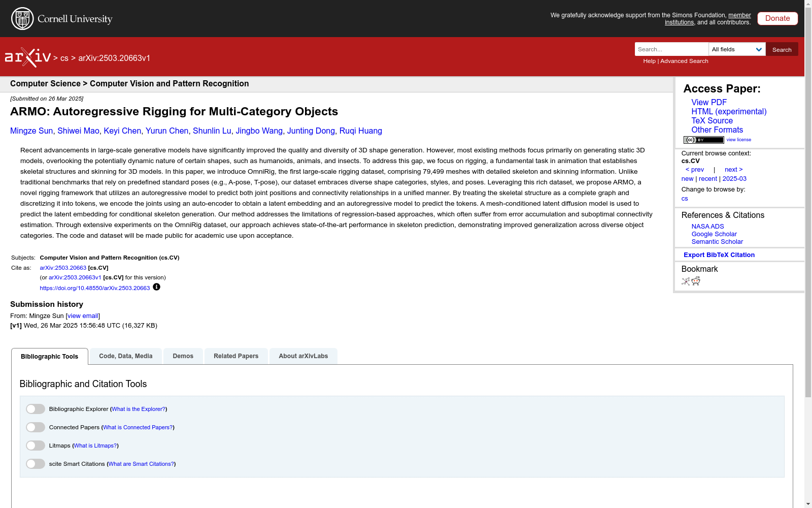Image resolution: width=812 pixels, height=508 pixels.
Task: Click the Donate button
Action: [x=777, y=18]
